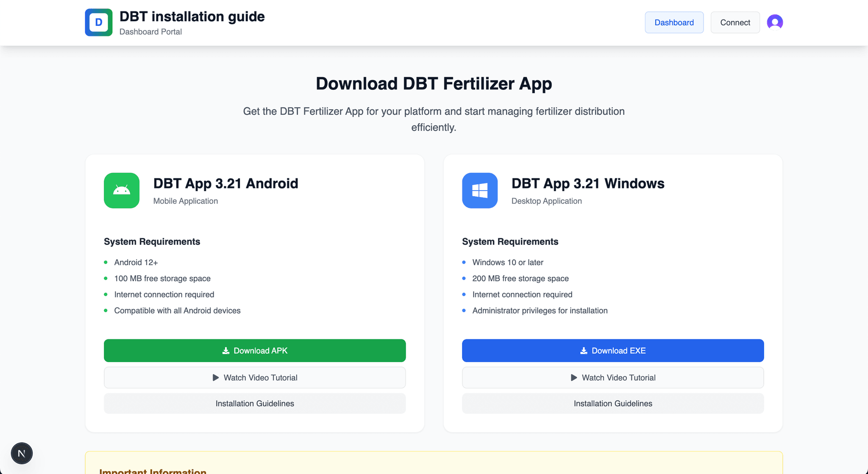Click 'Administrator privileges for installation' item
Viewport: 868px width, 474px height.
tap(540, 310)
